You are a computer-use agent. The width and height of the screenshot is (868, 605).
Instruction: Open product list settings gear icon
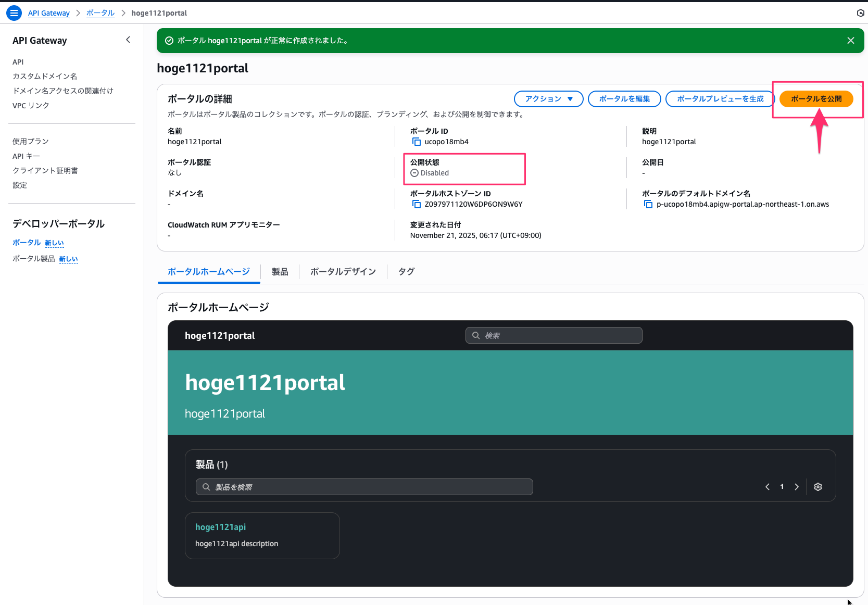(817, 487)
